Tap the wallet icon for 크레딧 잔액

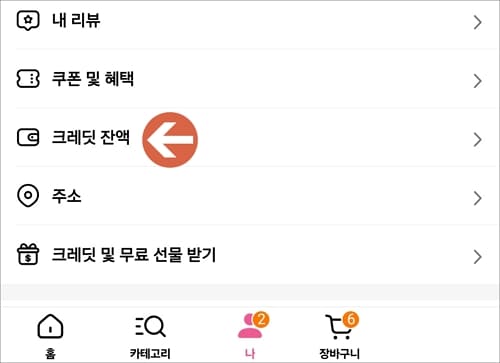click(x=28, y=137)
